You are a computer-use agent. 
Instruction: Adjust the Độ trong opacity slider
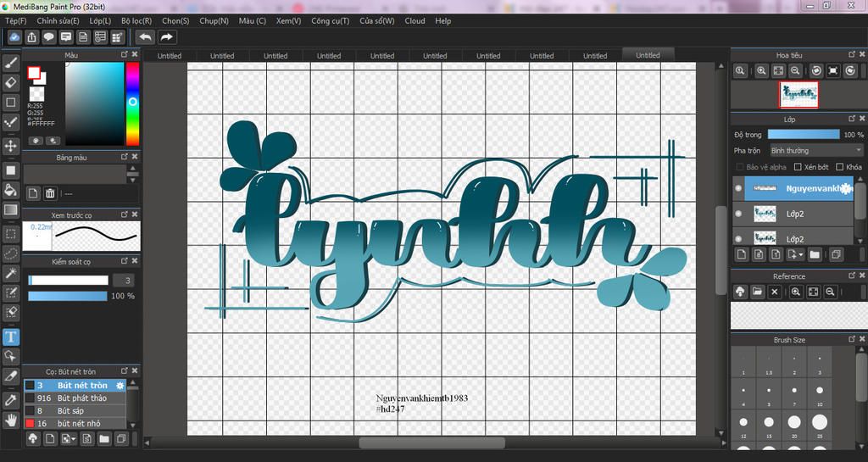click(804, 135)
